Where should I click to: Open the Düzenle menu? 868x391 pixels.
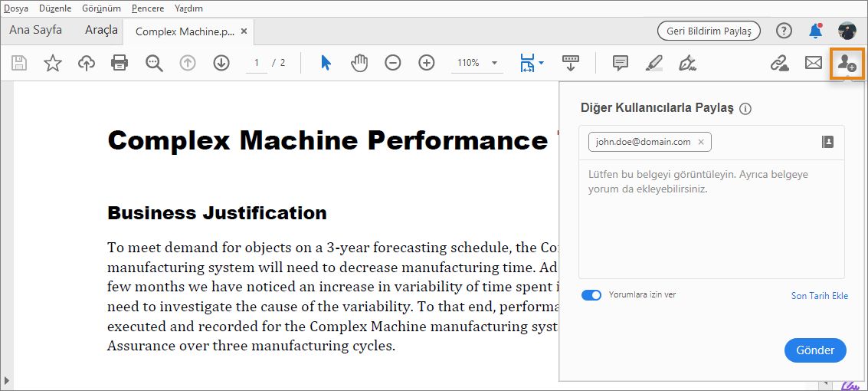pyautogui.click(x=55, y=8)
